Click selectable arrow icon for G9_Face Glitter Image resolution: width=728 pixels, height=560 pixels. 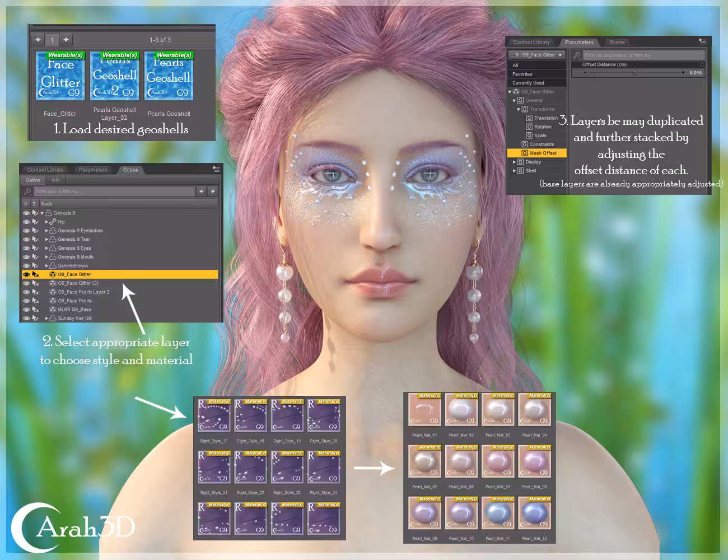point(35,274)
